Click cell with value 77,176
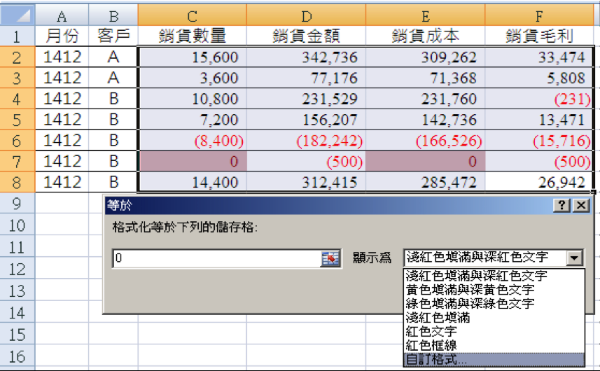 coord(306,78)
